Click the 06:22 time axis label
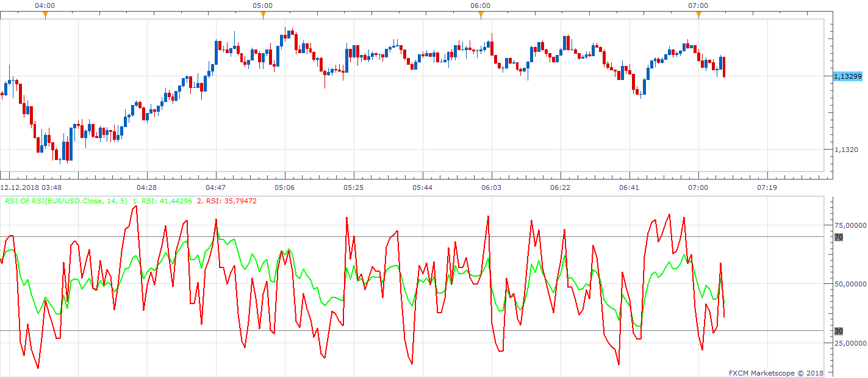 561,187
